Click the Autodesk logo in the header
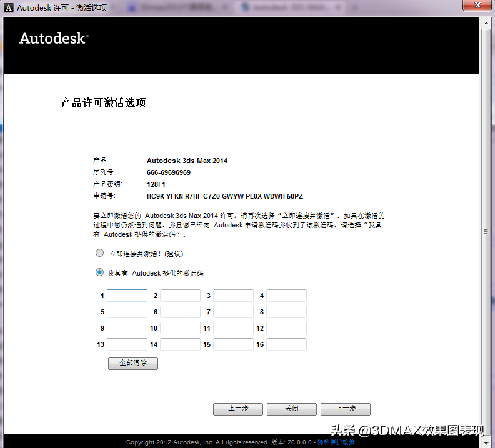495x448 pixels. pyautogui.click(x=54, y=39)
